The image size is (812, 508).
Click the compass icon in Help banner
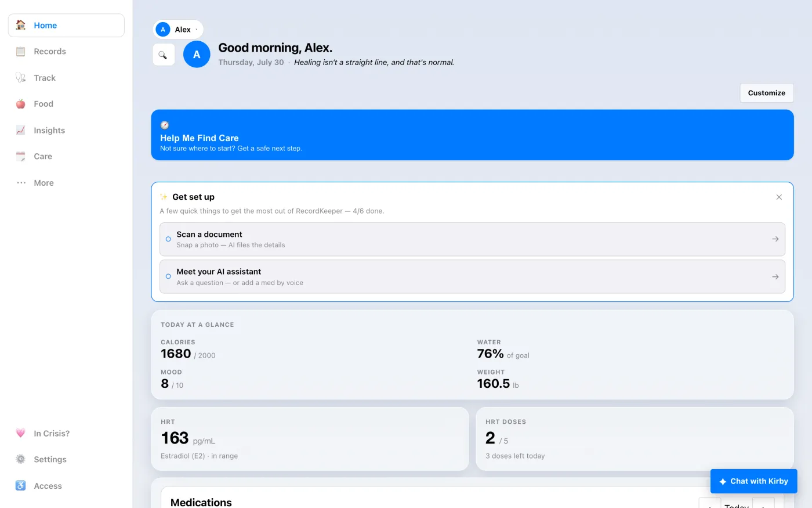tap(165, 125)
